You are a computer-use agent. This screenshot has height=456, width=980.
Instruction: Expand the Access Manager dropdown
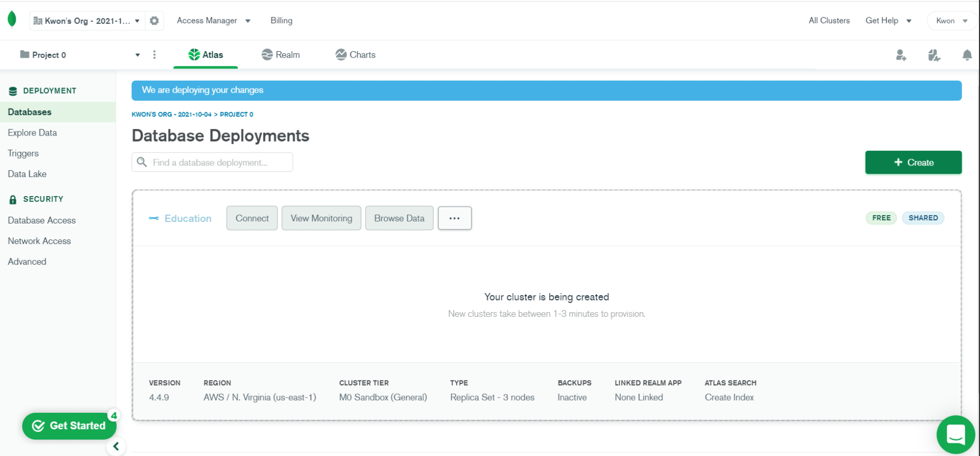(x=214, y=21)
